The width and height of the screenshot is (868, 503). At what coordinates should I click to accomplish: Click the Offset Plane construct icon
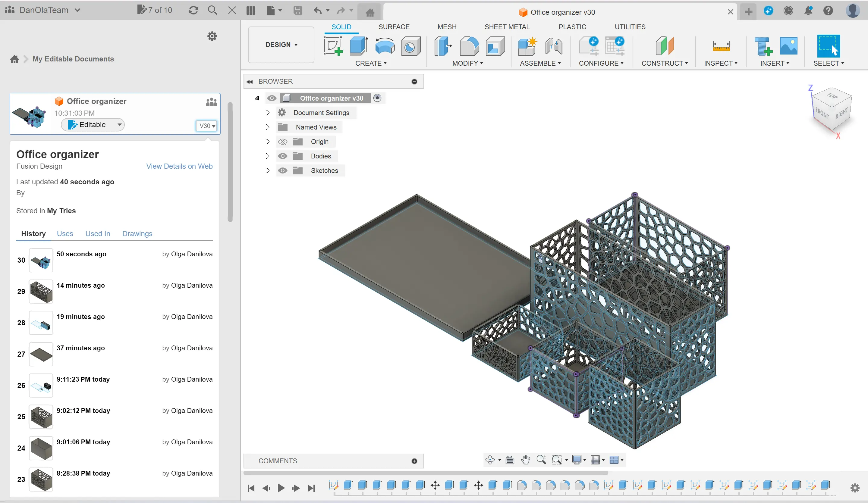point(665,46)
